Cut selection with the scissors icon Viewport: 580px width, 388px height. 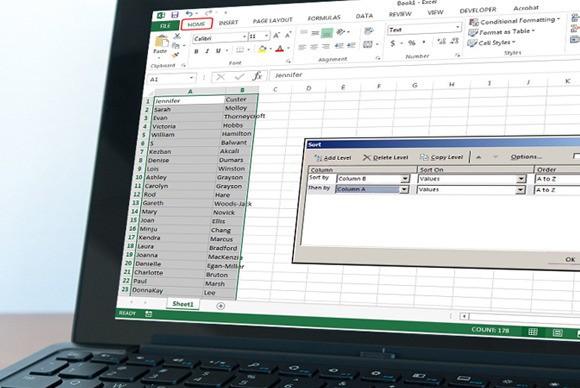[x=177, y=36]
